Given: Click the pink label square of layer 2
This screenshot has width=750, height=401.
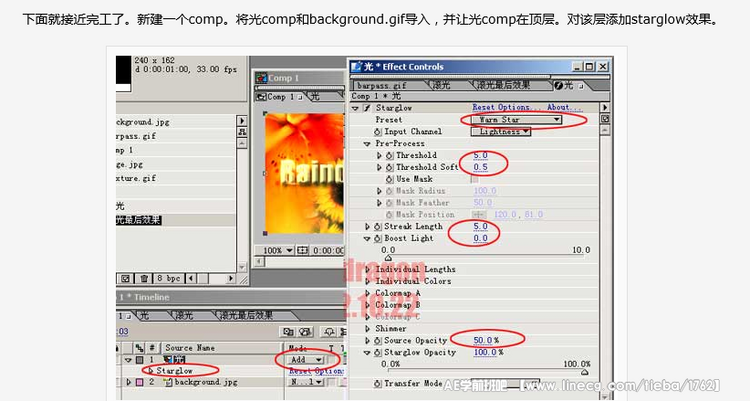Looking at the screenshot, I should tap(139, 382).
